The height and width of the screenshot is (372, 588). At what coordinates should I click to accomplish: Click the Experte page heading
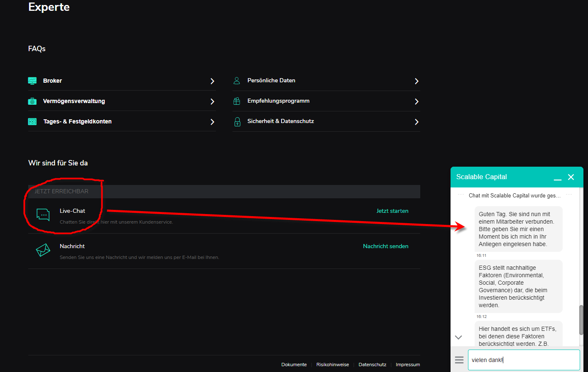pos(49,7)
